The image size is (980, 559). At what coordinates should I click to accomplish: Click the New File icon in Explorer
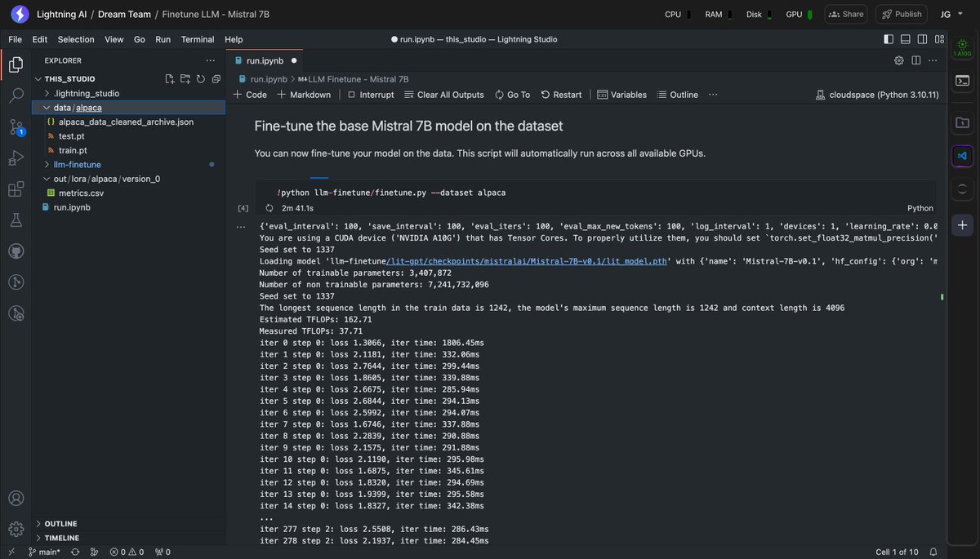(x=170, y=79)
